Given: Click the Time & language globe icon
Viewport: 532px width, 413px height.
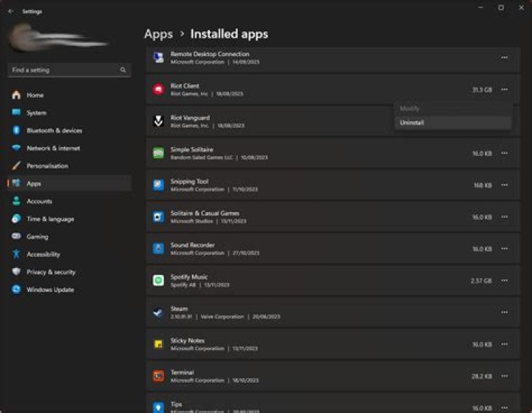Looking at the screenshot, I should coord(16,219).
